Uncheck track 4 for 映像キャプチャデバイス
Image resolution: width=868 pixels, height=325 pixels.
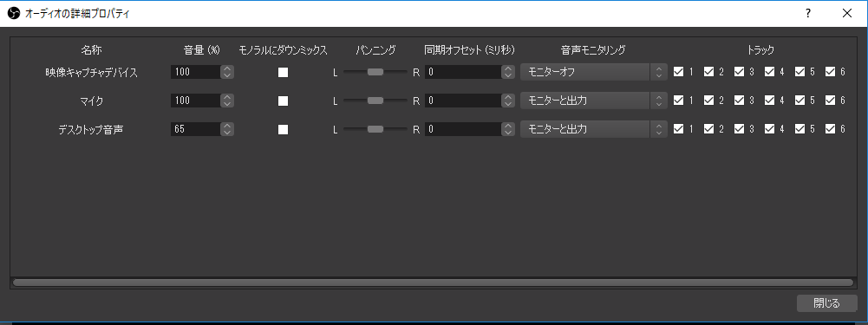coord(769,71)
